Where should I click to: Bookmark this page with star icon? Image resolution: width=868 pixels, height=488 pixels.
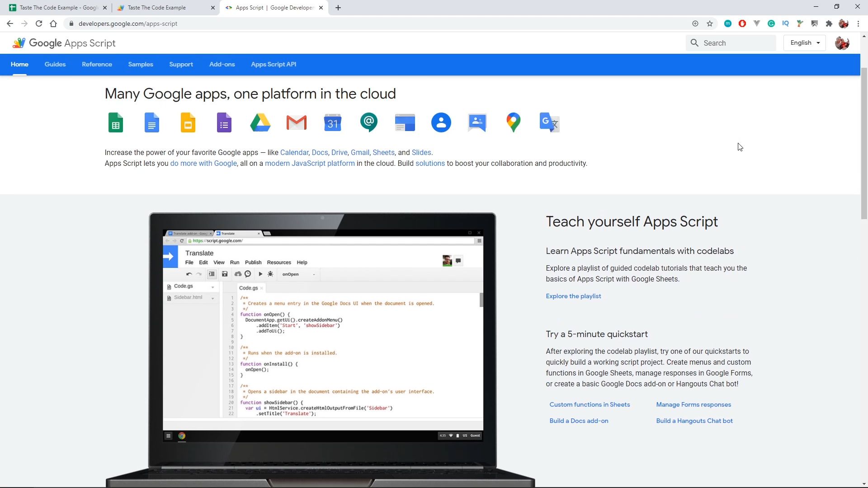click(x=710, y=23)
